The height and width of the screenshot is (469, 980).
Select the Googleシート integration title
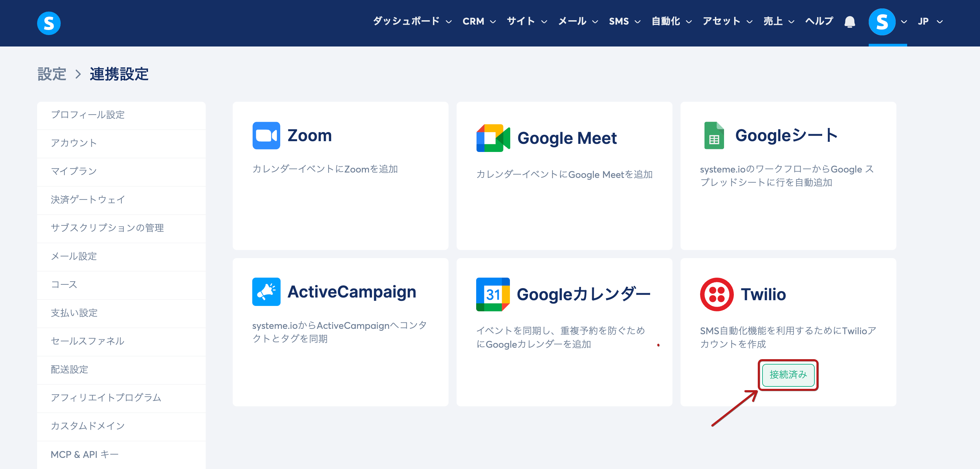[786, 135]
